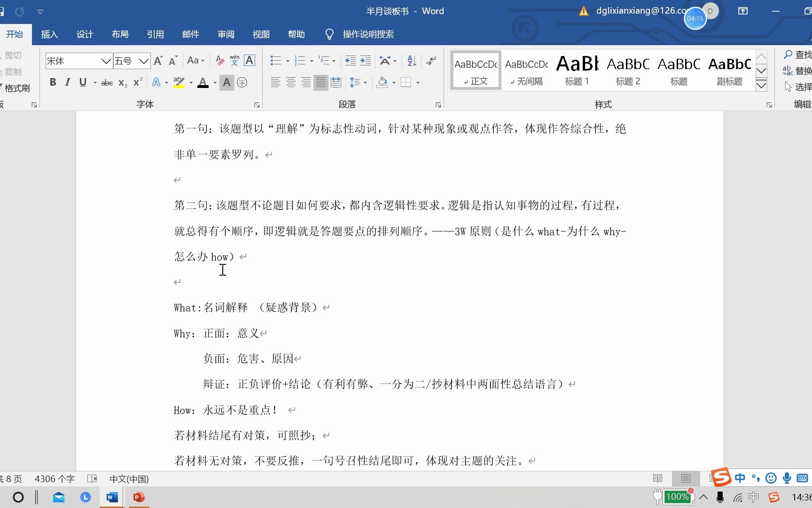Apply 无间隔 style
Image resolution: width=812 pixels, height=508 pixels.
[x=527, y=70]
